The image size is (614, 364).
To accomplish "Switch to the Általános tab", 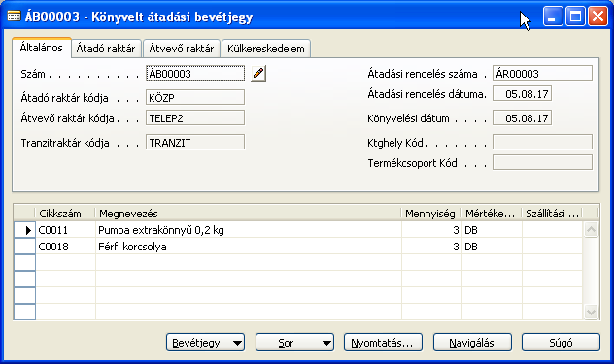I will (x=41, y=48).
